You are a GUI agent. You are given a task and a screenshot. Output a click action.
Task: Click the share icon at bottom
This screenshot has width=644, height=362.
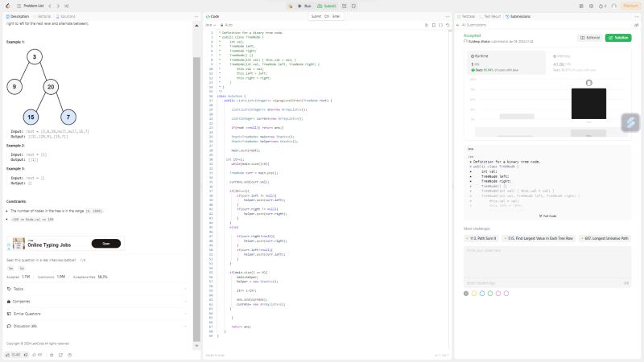60,355
